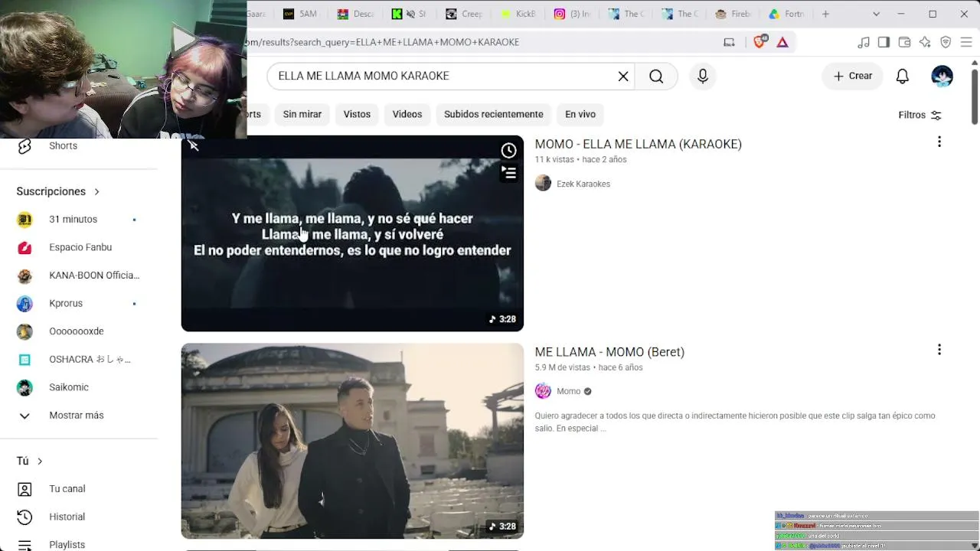Play the ME LLAMA music video thumbnail
The width and height of the screenshot is (980, 551).
(352, 441)
